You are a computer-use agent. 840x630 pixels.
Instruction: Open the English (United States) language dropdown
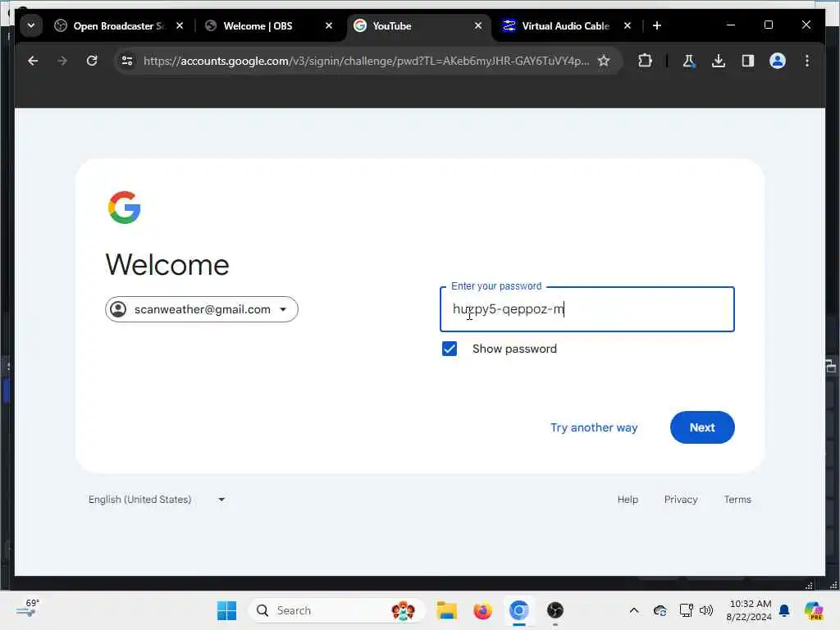pos(157,500)
